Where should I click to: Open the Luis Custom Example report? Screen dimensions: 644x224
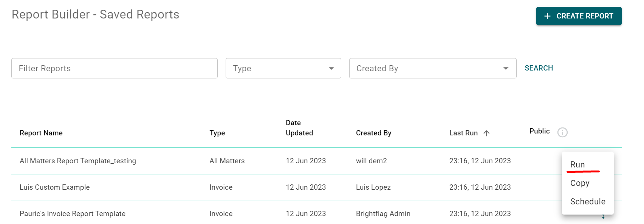click(x=55, y=187)
